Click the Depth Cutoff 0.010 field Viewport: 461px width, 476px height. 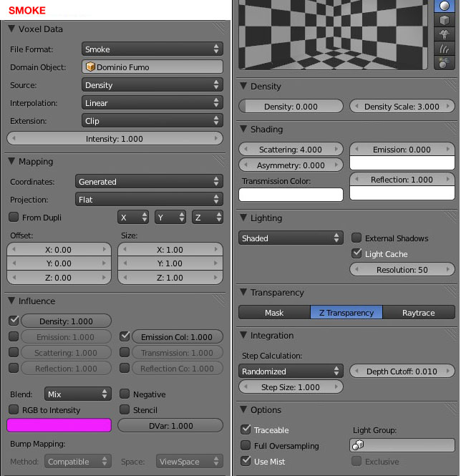(x=402, y=371)
